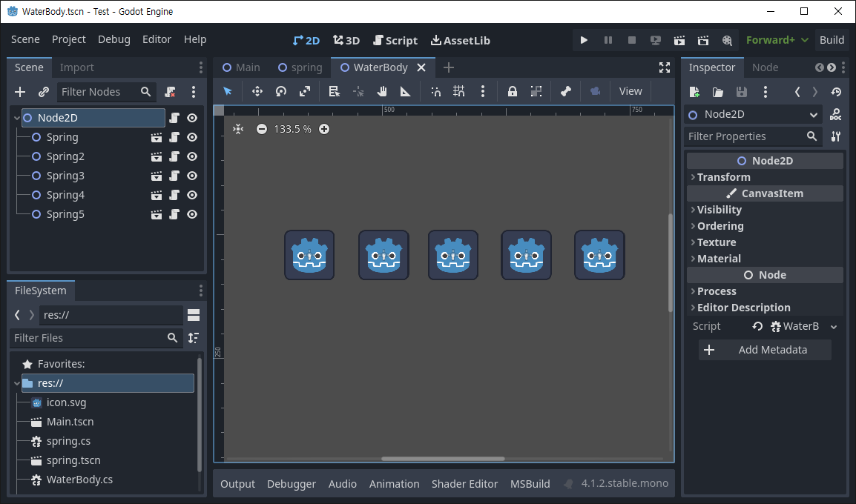Viewport: 856px width, 504px height.
Task: Open the Shader Editor bottom panel
Action: tap(464, 484)
